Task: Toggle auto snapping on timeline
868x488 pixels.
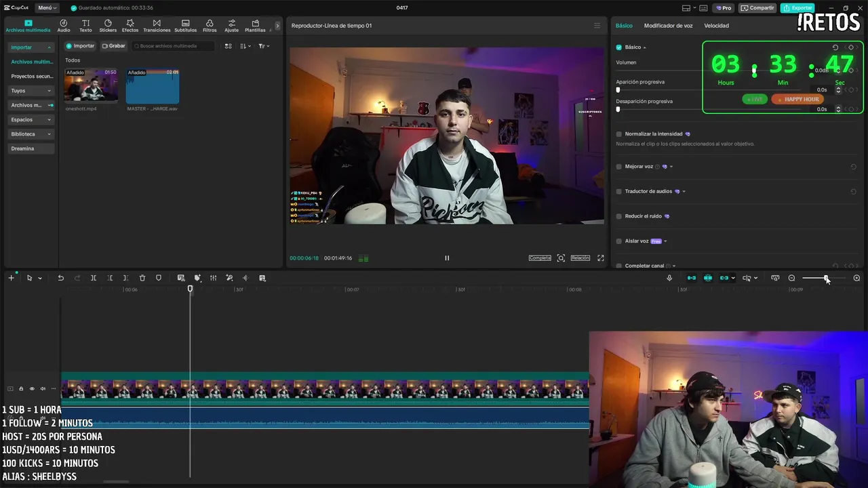Action: [x=708, y=278]
